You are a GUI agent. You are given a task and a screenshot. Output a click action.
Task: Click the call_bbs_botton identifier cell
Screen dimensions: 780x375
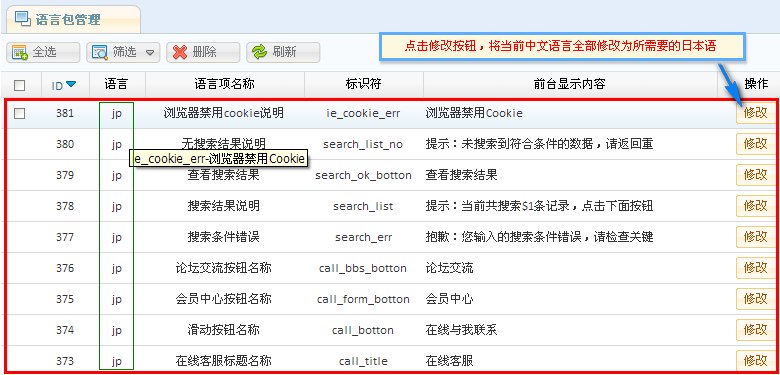coord(363,268)
